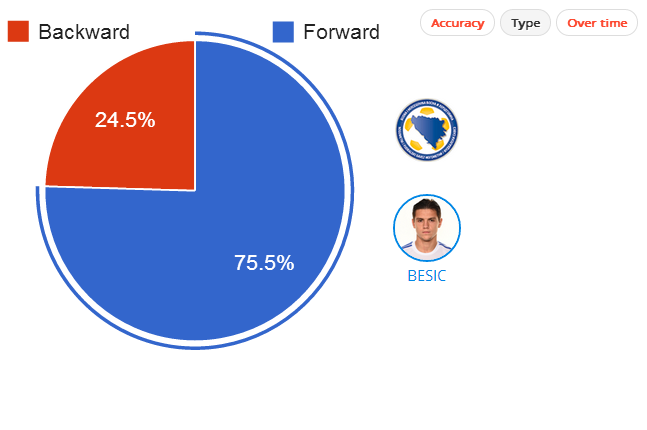Viewport: 647px width, 430px height.
Task: Switch to the Over time view
Action: tap(597, 23)
